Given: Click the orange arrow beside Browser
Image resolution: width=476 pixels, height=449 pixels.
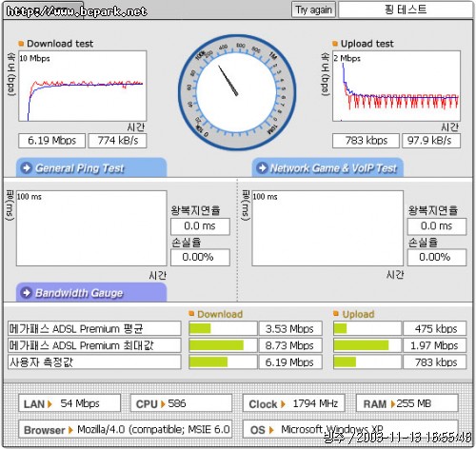Looking at the screenshot, I should [70, 430].
